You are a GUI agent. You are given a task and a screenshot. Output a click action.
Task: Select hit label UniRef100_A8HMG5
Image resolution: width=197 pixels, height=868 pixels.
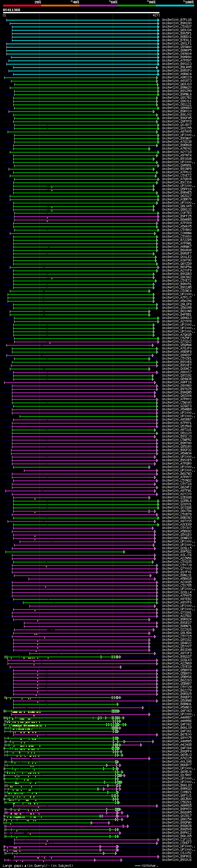pos(177,805)
